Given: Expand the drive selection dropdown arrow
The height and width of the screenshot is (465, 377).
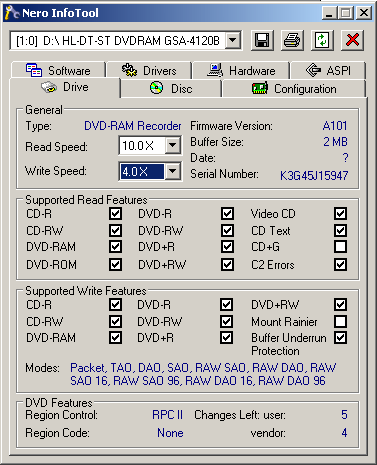Looking at the screenshot, I should 233,41.
